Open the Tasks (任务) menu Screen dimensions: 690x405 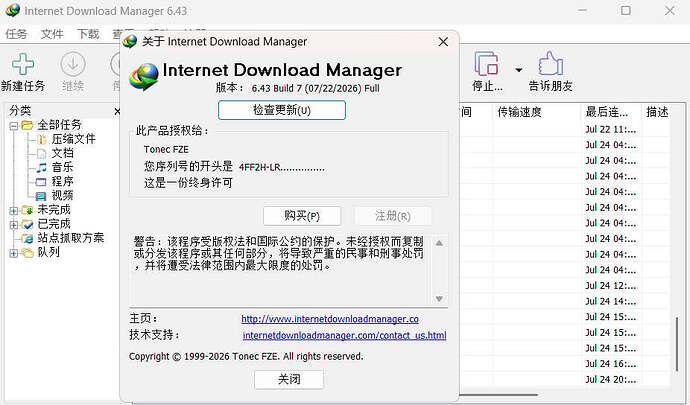pyautogui.click(x=16, y=34)
